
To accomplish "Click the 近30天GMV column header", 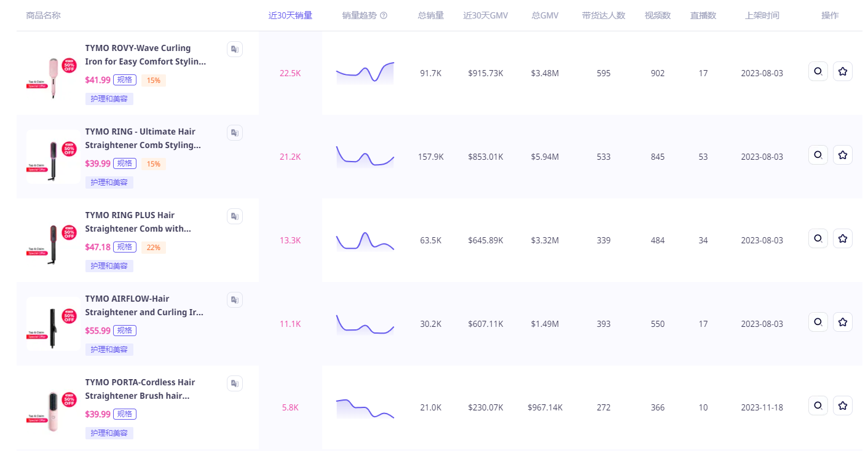I will tap(486, 15).
